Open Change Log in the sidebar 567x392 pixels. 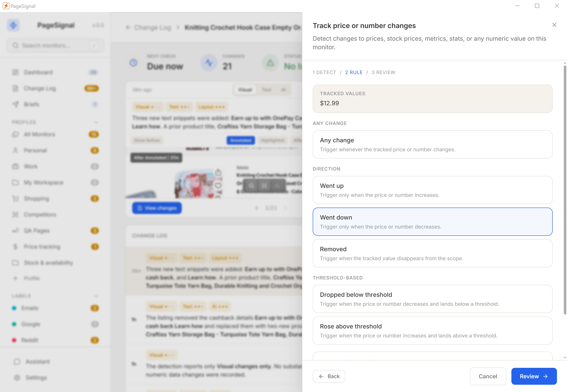point(55,88)
